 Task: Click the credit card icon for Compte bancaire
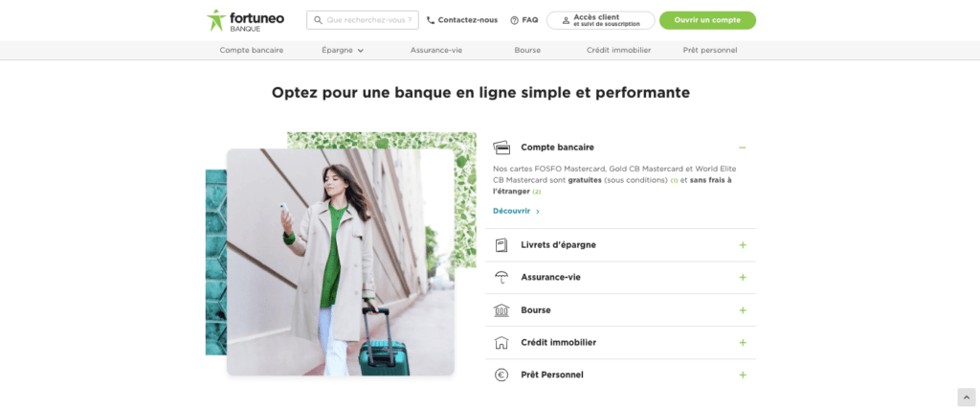pyautogui.click(x=501, y=148)
